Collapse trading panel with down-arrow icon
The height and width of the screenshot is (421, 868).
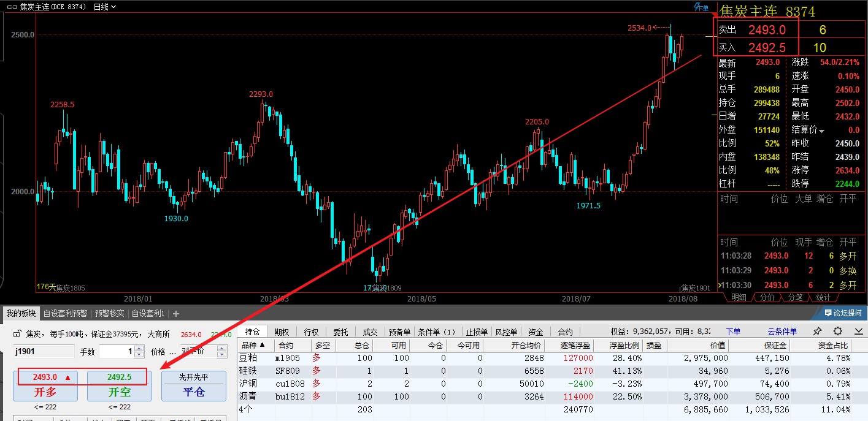tap(856, 332)
